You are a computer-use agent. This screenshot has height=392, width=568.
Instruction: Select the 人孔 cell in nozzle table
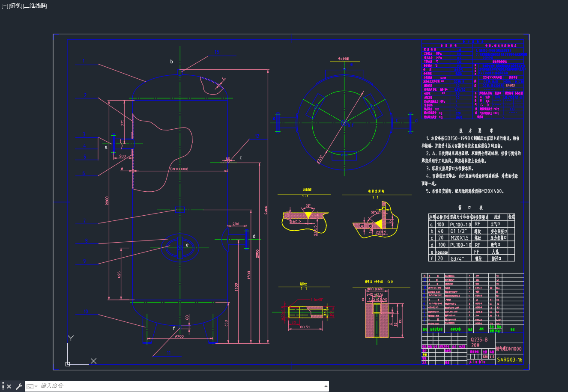pos(495,252)
